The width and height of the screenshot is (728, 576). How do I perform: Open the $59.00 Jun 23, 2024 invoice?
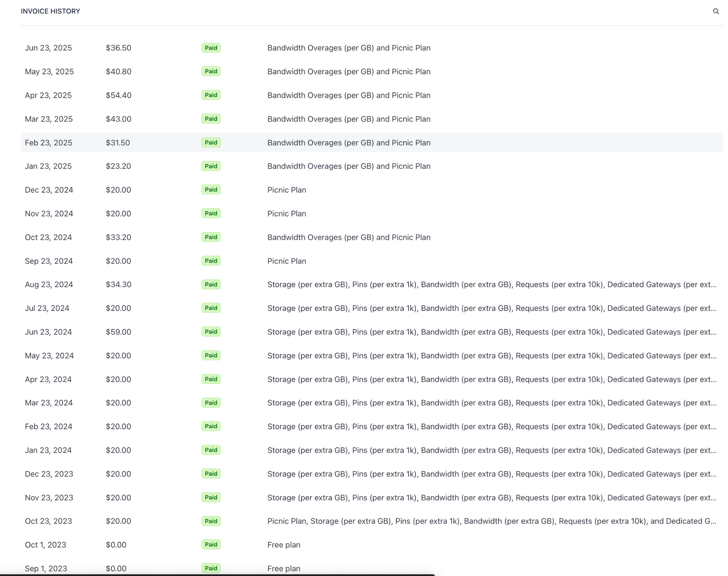[118, 332]
